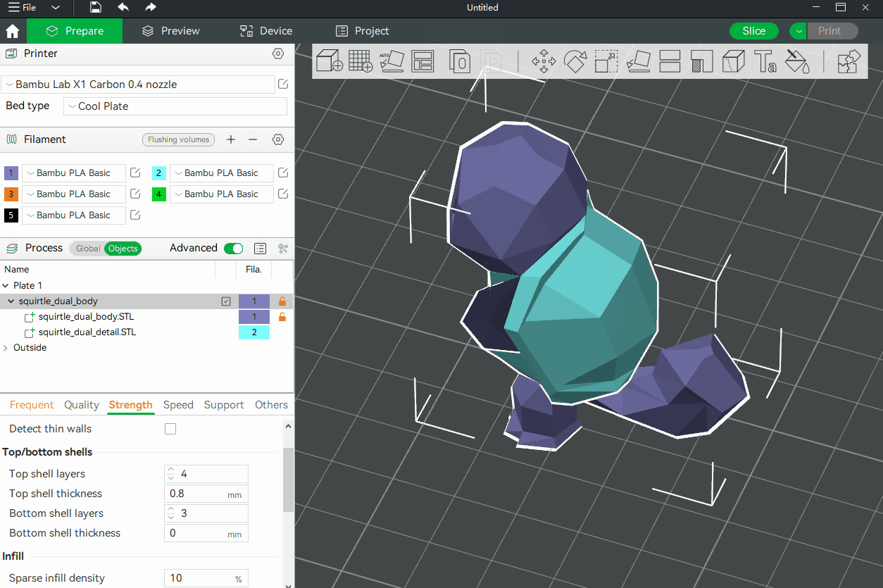Arrange all objects on the plate

click(x=422, y=61)
